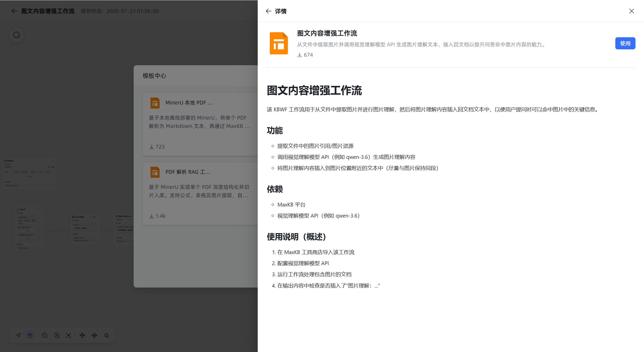Click the 文本文件 node title on the canvas

pos(22,209)
